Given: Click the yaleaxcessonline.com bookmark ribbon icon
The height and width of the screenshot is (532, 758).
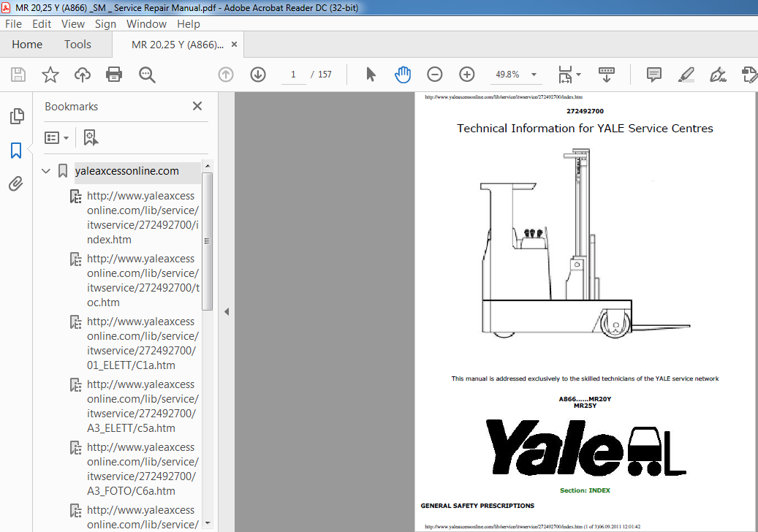Looking at the screenshot, I should click(x=63, y=171).
